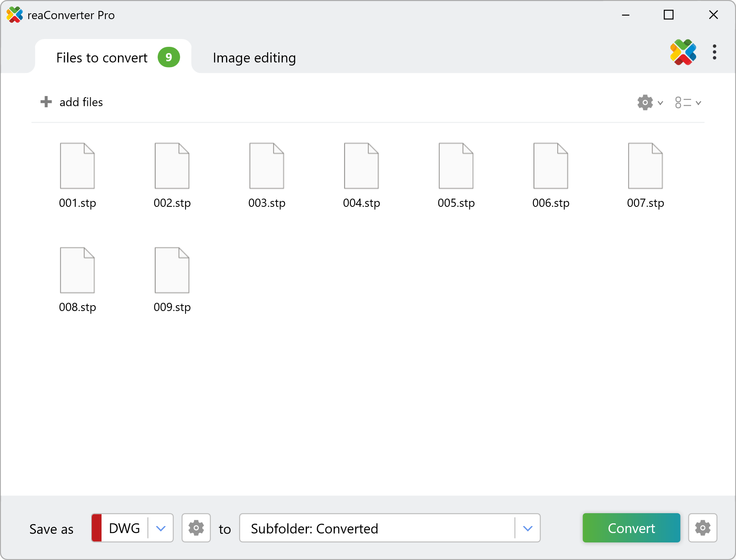Click add files to import more files
The width and height of the screenshot is (736, 560).
(x=81, y=101)
